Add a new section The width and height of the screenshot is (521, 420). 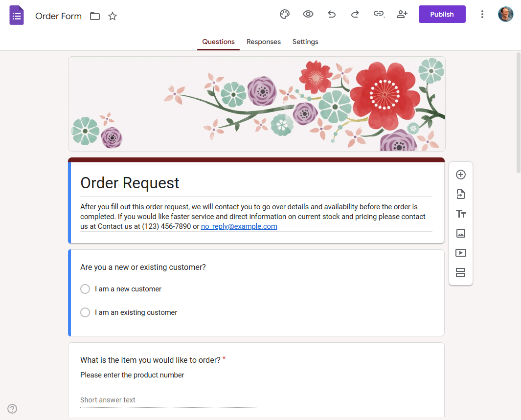point(460,273)
